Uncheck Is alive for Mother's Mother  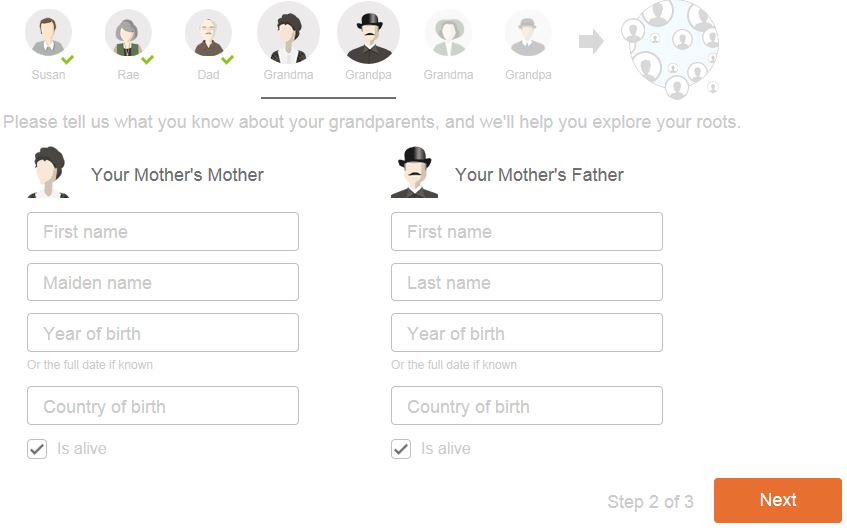coord(37,449)
